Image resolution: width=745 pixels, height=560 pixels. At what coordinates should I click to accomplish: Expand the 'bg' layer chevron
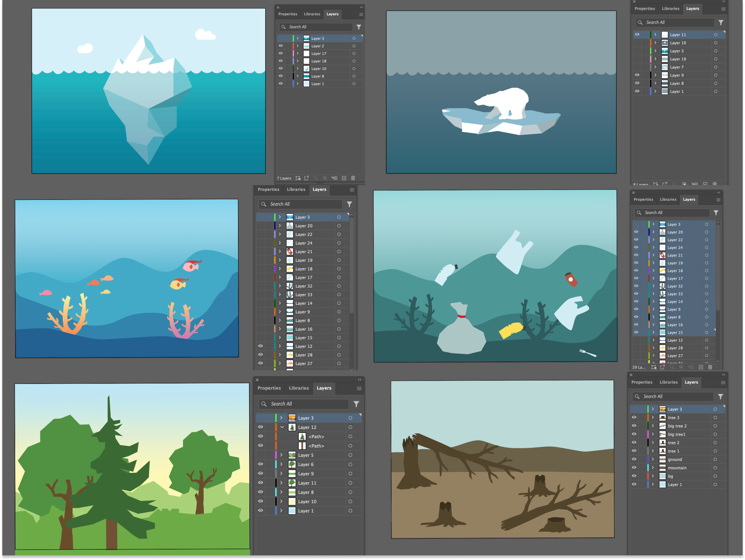[x=653, y=476]
